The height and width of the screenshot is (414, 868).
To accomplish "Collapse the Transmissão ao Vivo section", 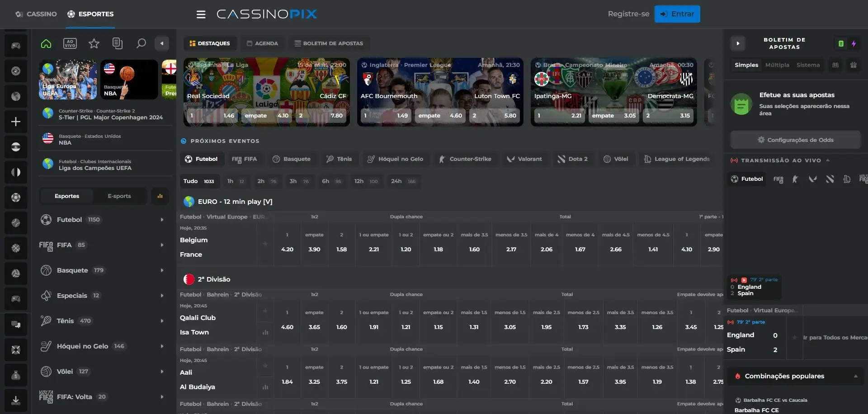I will click(829, 160).
